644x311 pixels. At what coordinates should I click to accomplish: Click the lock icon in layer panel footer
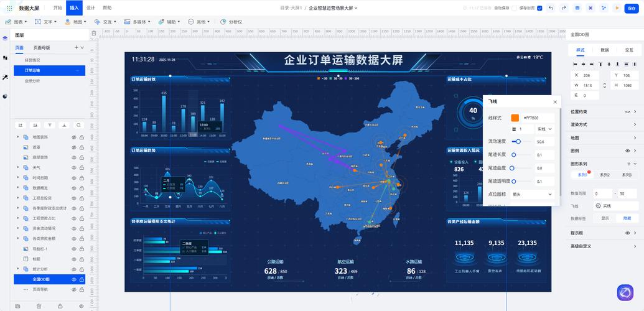[x=60, y=306]
